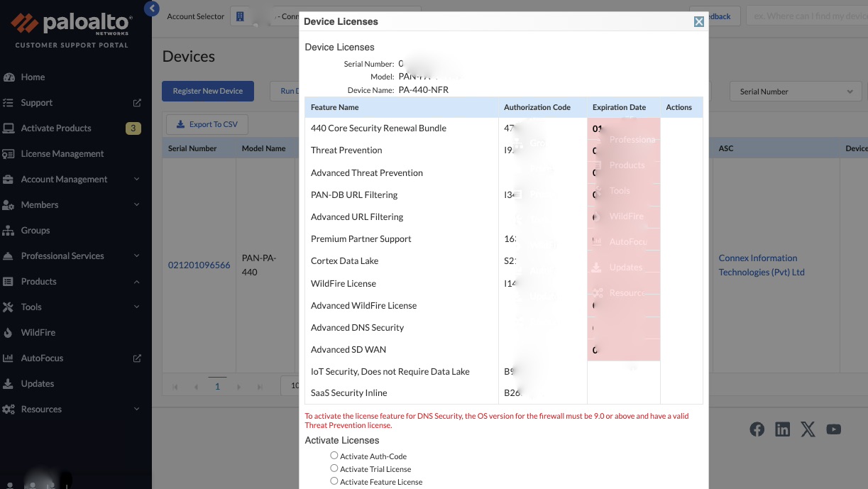Click the Register New Device button
This screenshot has height=489, width=868.
207,91
